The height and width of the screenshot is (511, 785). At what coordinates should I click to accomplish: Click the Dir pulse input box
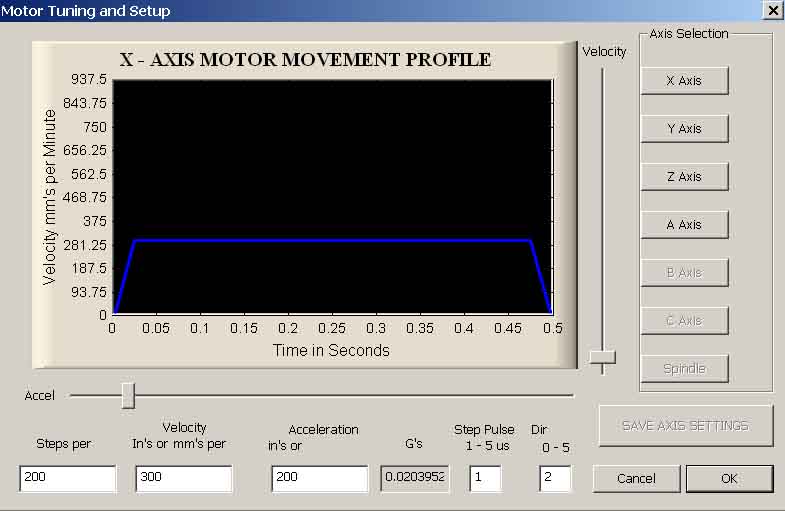pyautogui.click(x=555, y=479)
